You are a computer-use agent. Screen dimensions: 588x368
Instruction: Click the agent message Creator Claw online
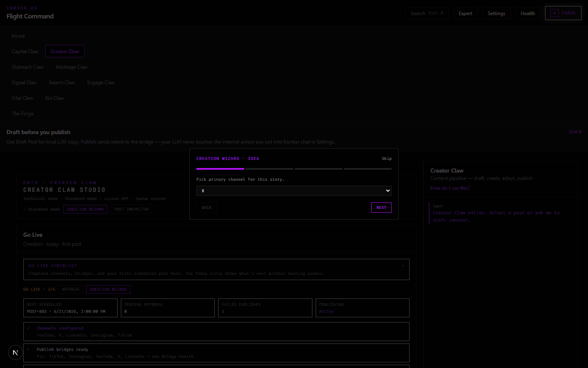click(x=496, y=216)
